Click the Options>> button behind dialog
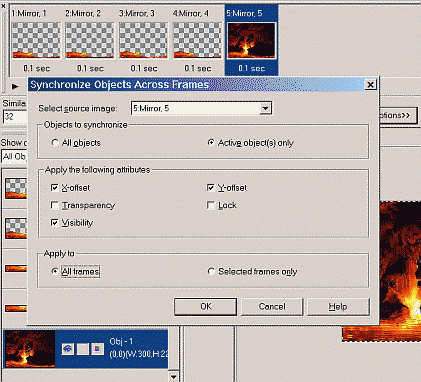 (x=398, y=116)
